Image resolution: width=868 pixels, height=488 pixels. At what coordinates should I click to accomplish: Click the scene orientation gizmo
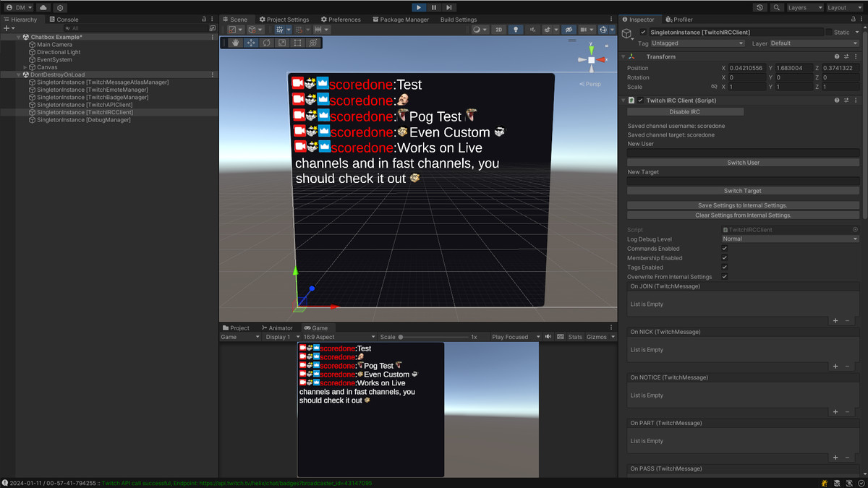click(591, 59)
